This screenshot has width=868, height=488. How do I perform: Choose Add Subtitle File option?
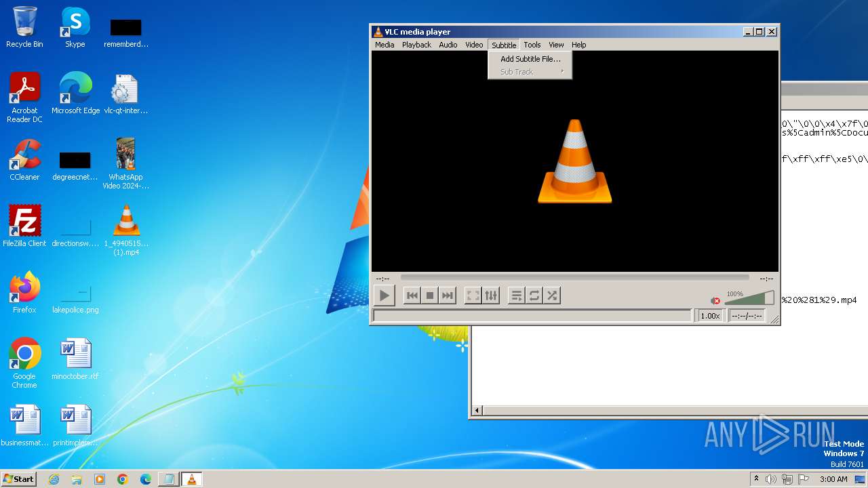(x=530, y=59)
